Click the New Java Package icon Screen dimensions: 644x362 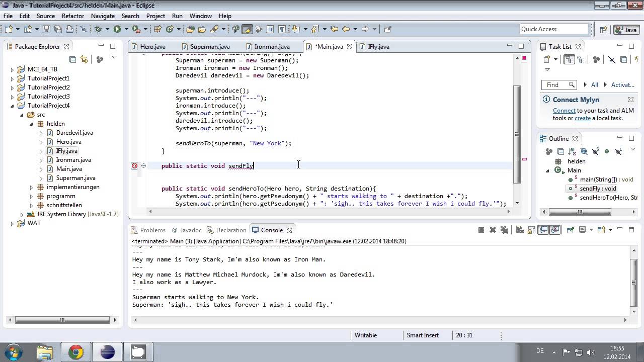(157, 29)
